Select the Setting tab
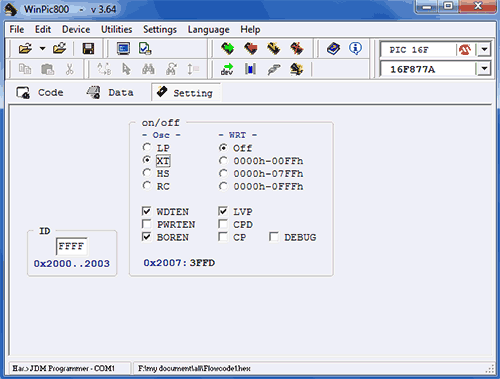This screenshot has height=379, width=500. [186, 93]
